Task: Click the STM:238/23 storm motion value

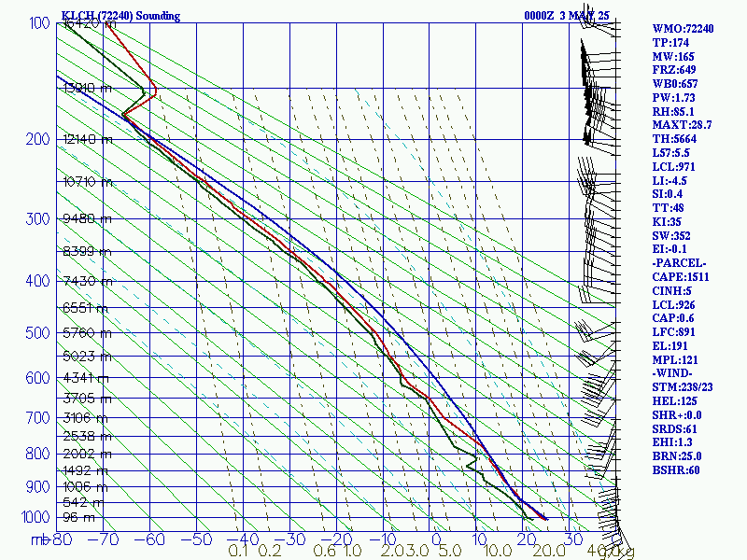Action: pos(683,387)
